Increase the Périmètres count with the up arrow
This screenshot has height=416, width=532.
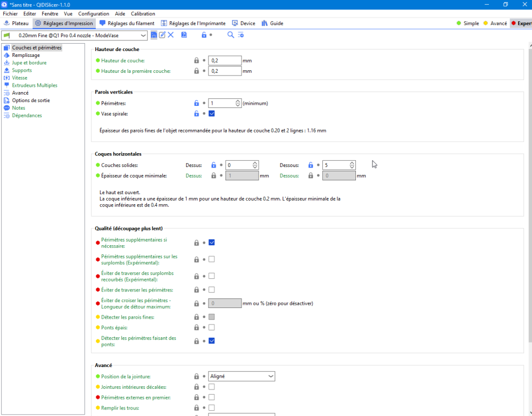[238, 101]
